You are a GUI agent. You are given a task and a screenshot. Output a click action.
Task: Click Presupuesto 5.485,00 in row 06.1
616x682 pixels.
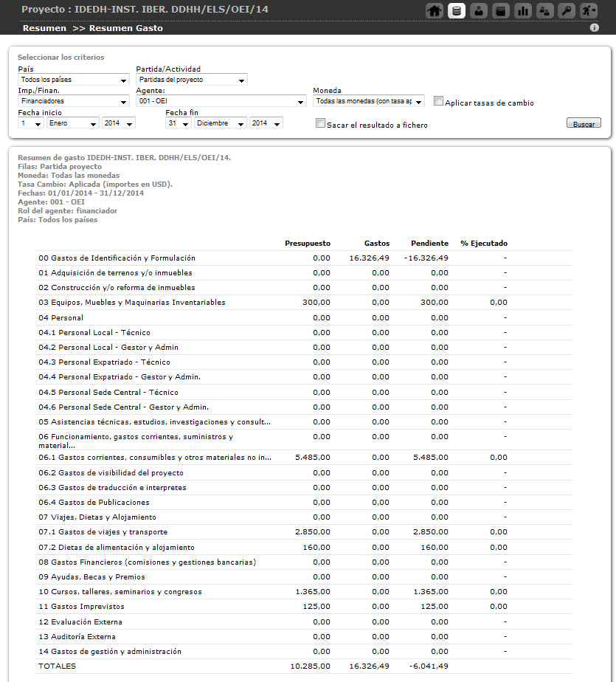coord(313,457)
